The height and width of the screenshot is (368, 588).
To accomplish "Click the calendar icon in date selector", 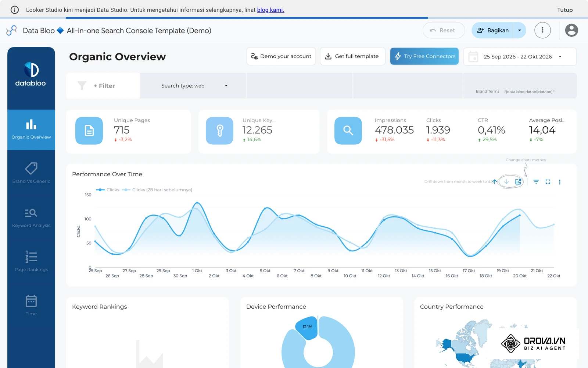I will 473,57.
